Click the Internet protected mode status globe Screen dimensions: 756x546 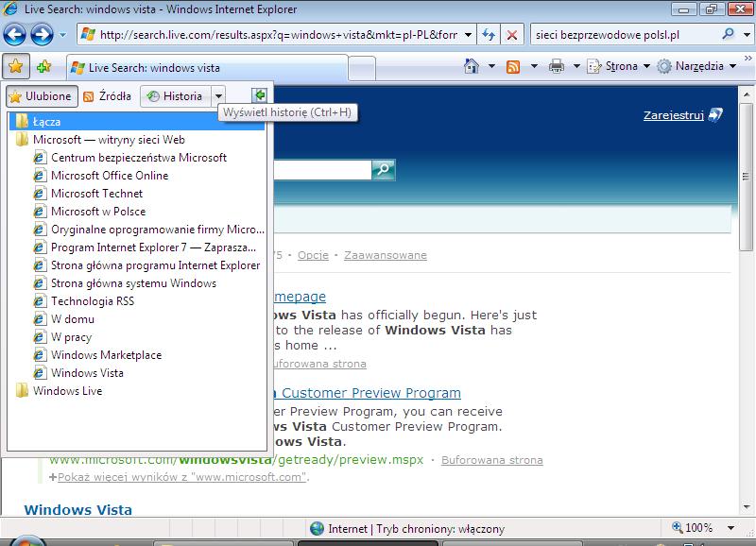coord(317,529)
